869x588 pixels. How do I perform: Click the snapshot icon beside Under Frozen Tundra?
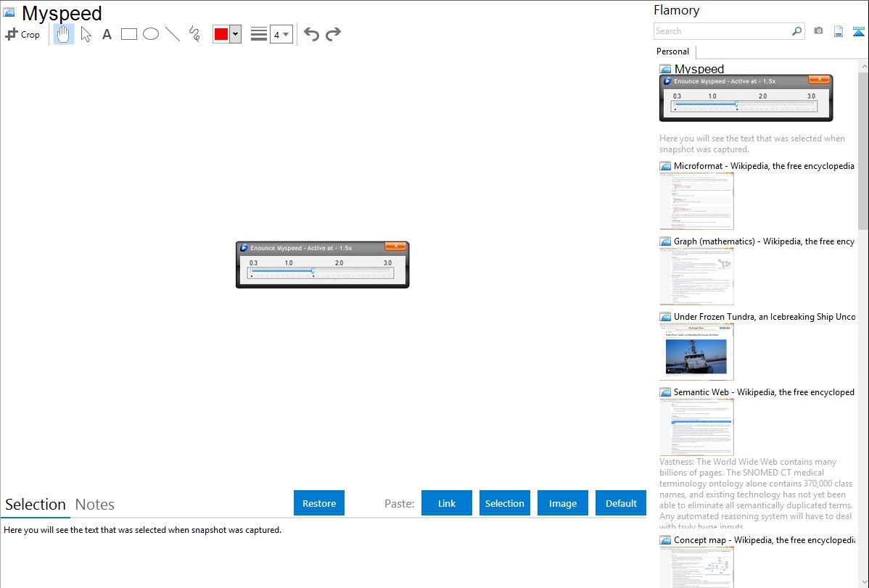665,317
